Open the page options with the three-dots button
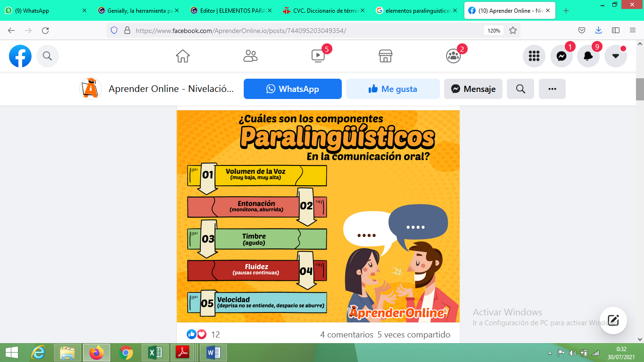The image size is (644, 362). tap(552, 89)
